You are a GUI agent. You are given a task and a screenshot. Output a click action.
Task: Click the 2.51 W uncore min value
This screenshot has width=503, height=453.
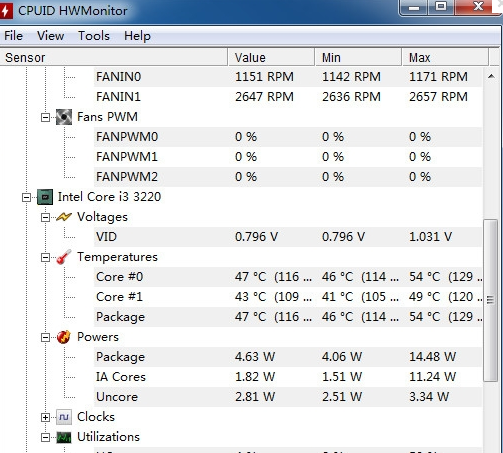(342, 397)
